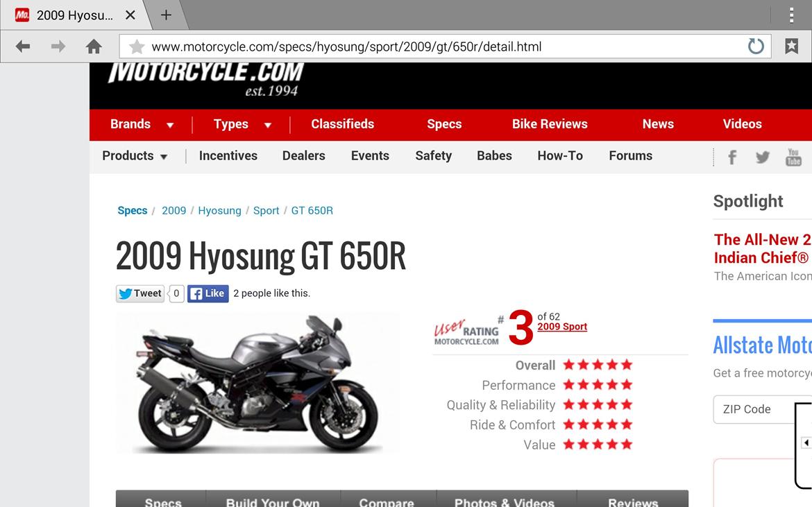The image size is (812, 507).
Task: Follow the Hyosung breadcrumb link
Action: pyautogui.click(x=219, y=210)
